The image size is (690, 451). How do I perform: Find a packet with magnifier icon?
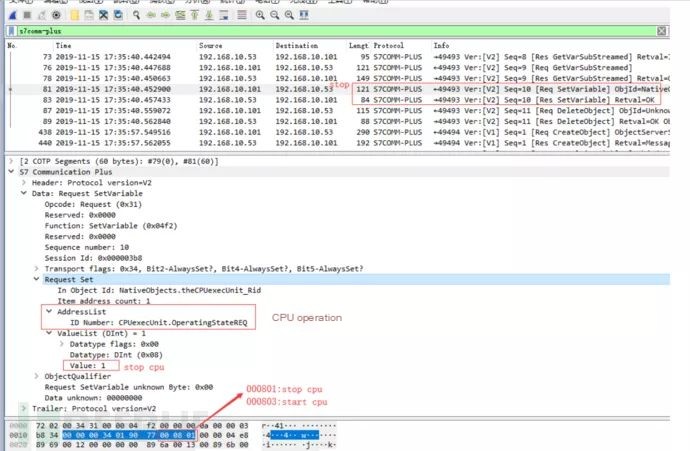(136, 15)
